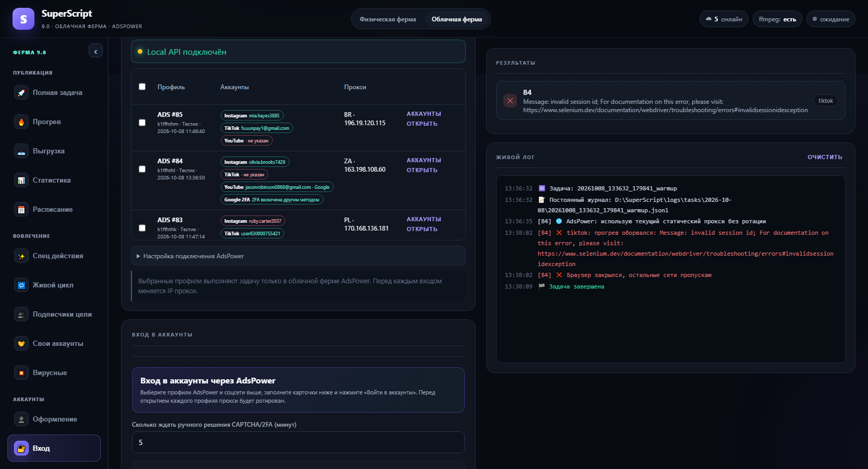This screenshot has height=469, width=868.
Task: Click ОТКРЫТЬ link for ADS #85
Action: coord(422,124)
